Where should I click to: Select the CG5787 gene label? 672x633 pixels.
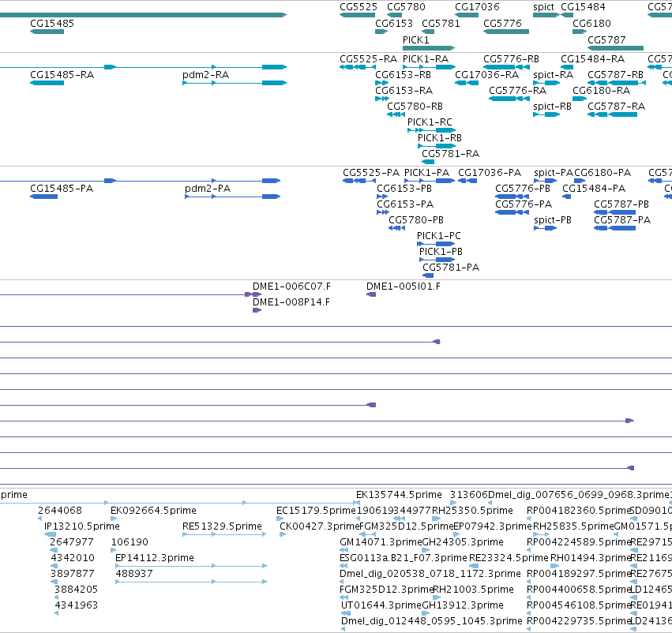point(606,39)
